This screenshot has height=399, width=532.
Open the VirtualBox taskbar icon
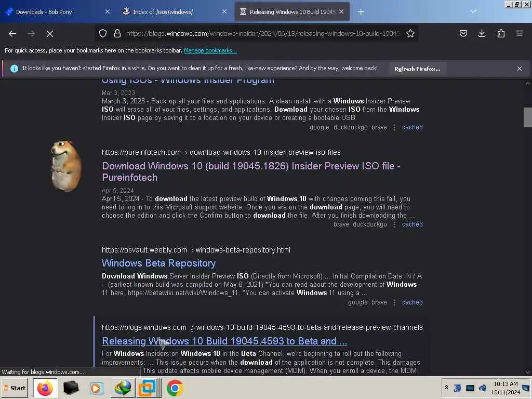pyautogui.click(x=148, y=388)
